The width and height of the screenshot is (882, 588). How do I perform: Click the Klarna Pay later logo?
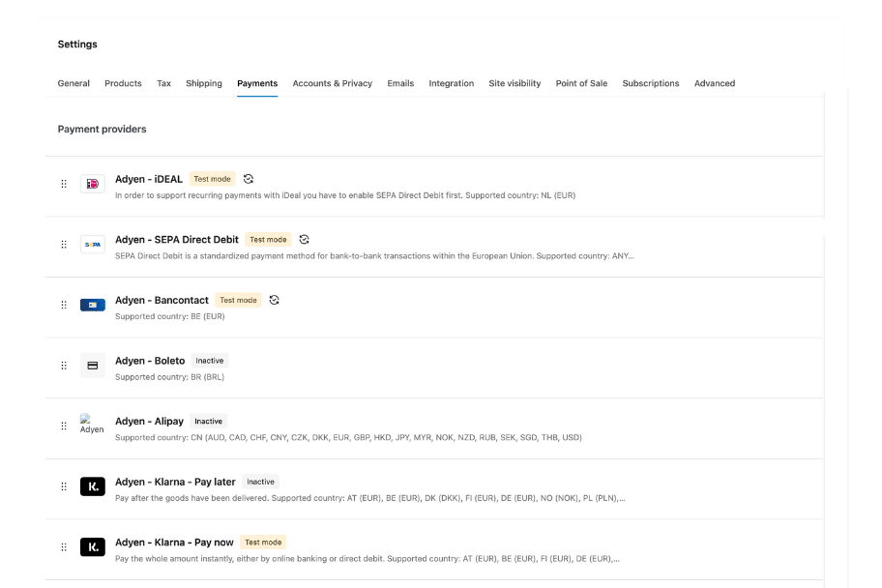[93, 486]
